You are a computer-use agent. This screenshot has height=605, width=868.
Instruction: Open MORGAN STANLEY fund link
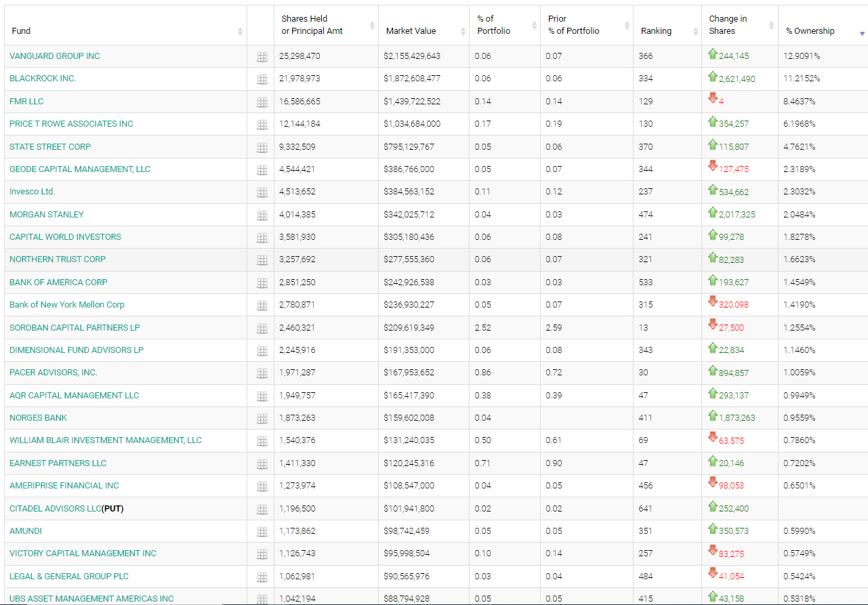(47, 215)
